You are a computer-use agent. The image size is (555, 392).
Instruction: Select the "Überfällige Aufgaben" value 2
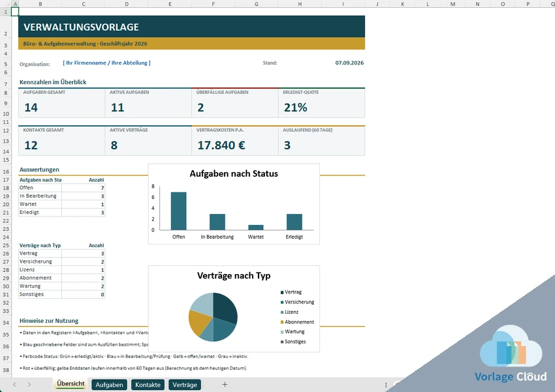200,108
